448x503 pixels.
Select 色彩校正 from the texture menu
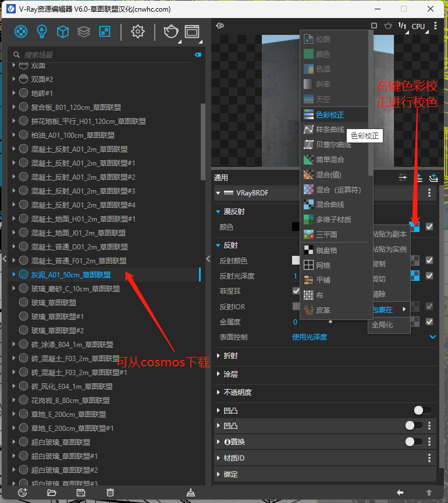[330, 115]
